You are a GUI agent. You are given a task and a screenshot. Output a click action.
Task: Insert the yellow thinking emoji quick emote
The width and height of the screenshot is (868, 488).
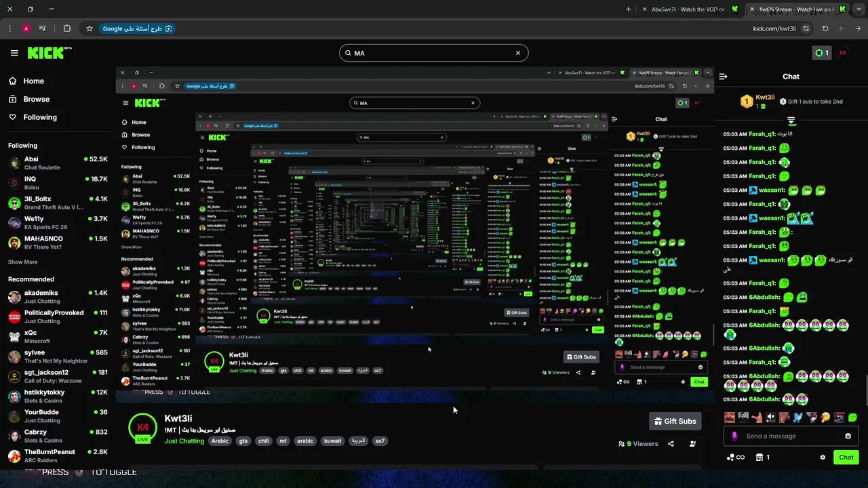[x=825, y=418]
